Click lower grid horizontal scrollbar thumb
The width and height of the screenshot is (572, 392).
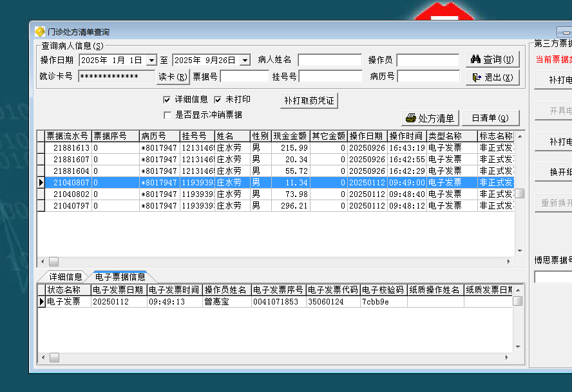pos(54,357)
